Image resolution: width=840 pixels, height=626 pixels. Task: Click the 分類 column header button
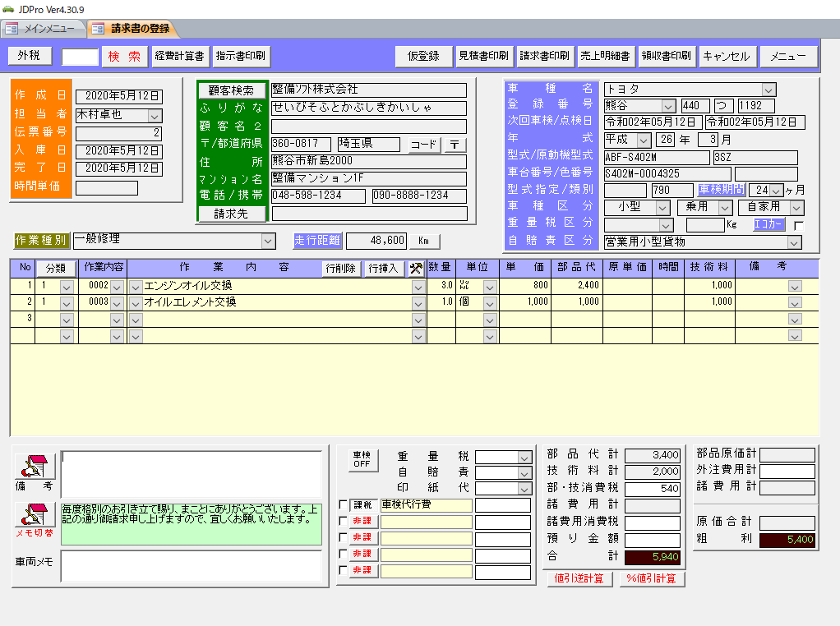(x=56, y=269)
